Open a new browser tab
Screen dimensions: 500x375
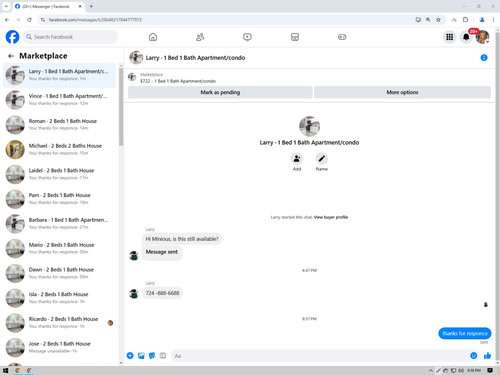(91, 6)
